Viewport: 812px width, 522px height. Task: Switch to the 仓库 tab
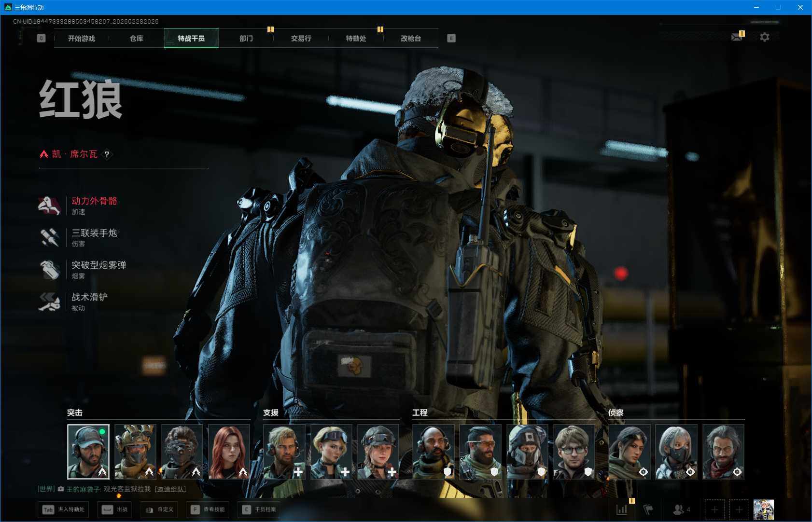pyautogui.click(x=137, y=38)
